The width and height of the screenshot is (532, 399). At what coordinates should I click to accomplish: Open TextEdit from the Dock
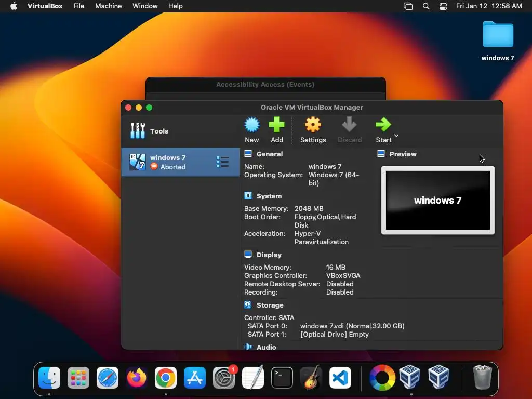[x=253, y=377]
